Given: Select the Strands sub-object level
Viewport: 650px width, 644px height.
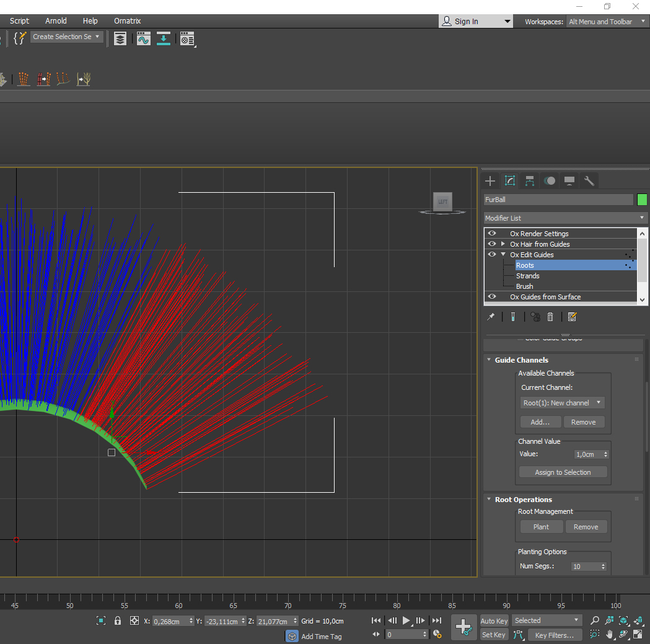Looking at the screenshot, I should point(527,276).
